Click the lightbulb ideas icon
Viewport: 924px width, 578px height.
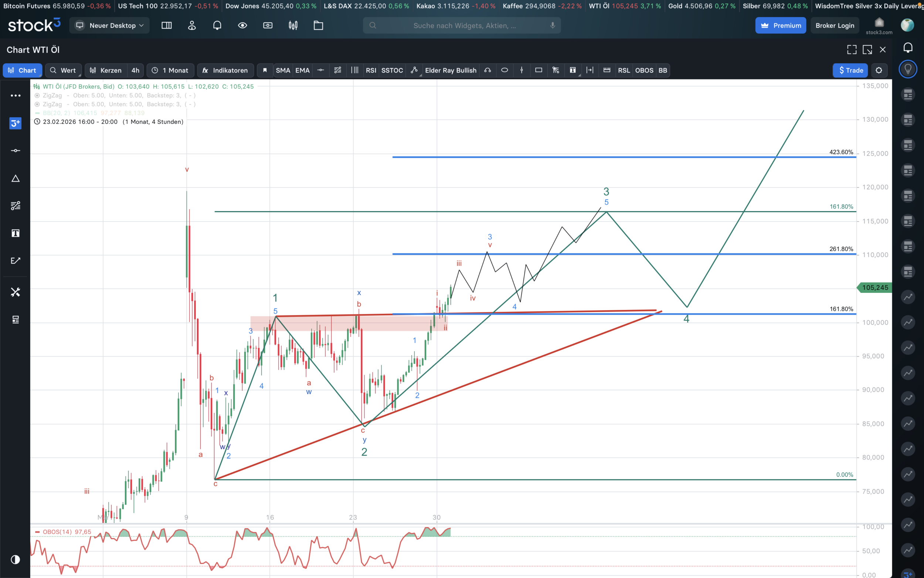[x=908, y=70]
